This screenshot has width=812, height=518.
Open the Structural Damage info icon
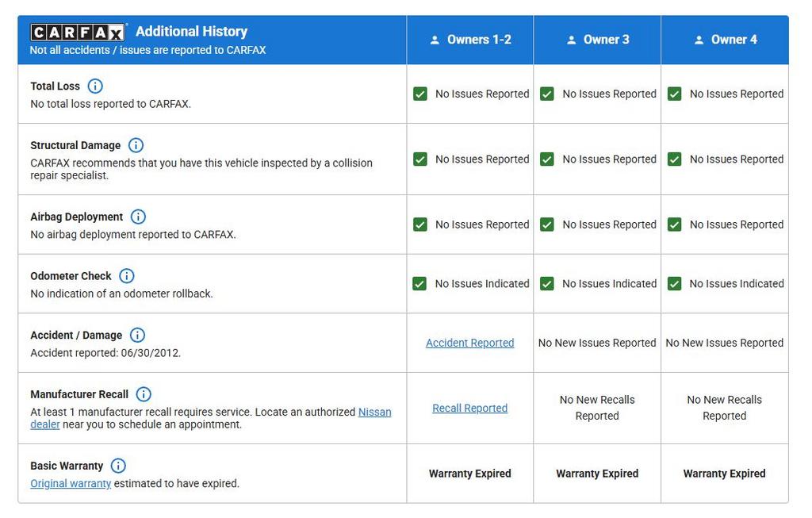click(x=136, y=145)
